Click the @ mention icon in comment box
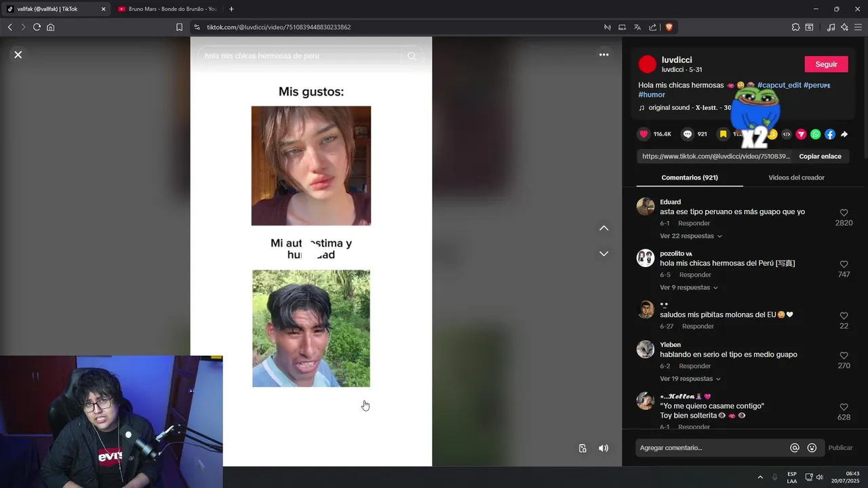The height and width of the screenshot is (488, 868). click(x=794, y=448)
